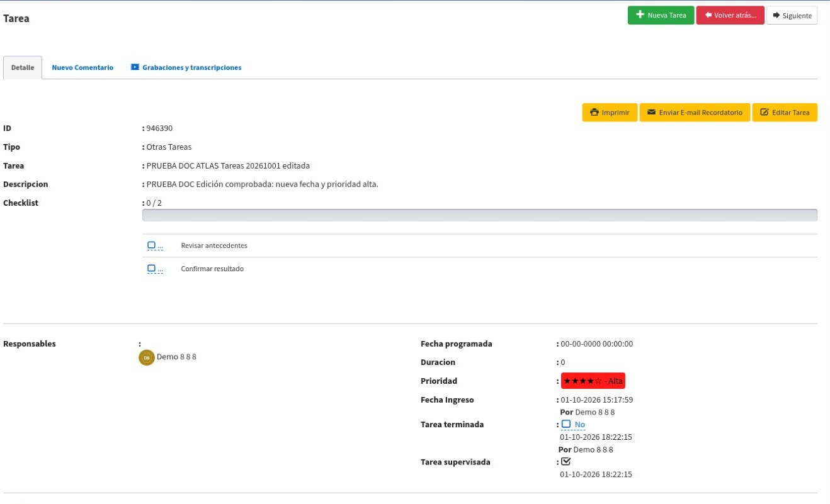Click the Revisar antecedentes checklist text
This screenshot has width=830, height=504.
pyautogui.click(x=214, y=245)
